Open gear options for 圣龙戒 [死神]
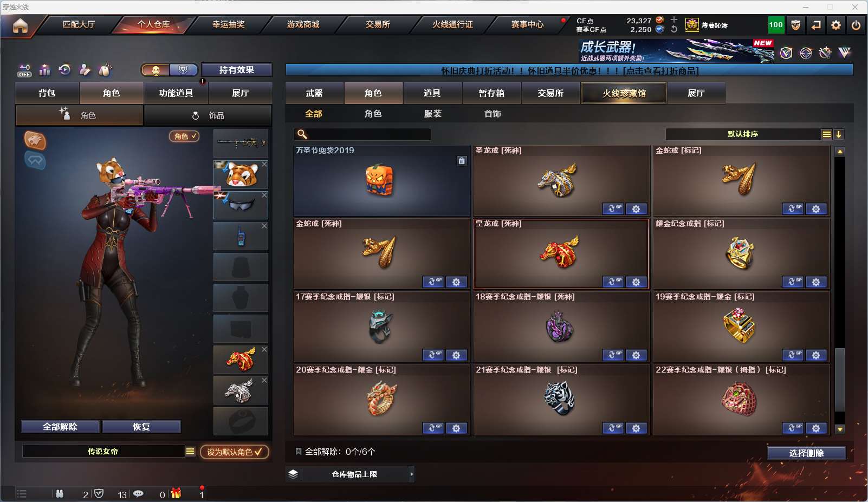Viewport: 868px width, 502px height. click(636, 209)
